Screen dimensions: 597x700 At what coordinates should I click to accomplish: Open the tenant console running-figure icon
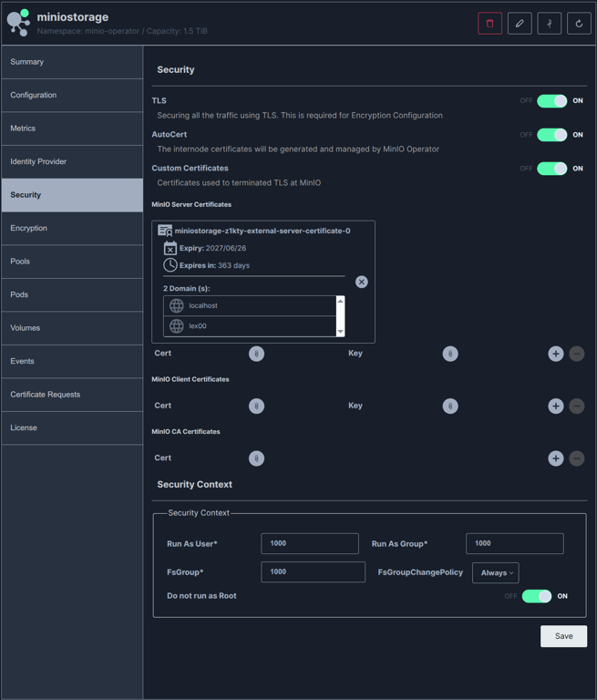point(550,24)
